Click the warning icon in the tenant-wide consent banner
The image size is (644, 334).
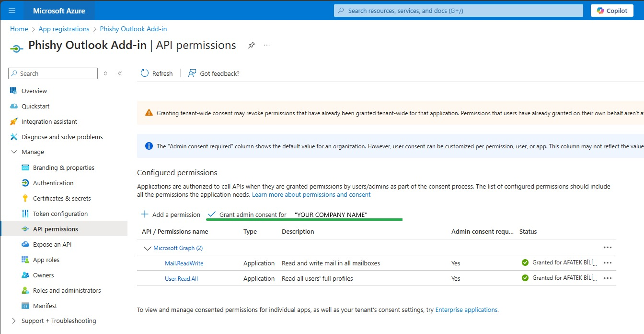(x=149, y=113)
